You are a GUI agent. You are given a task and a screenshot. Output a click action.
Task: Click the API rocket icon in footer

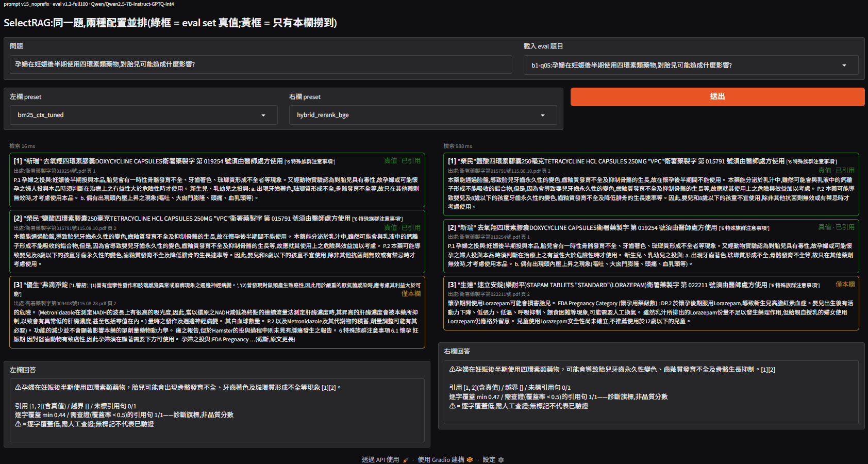click(406, 460)
